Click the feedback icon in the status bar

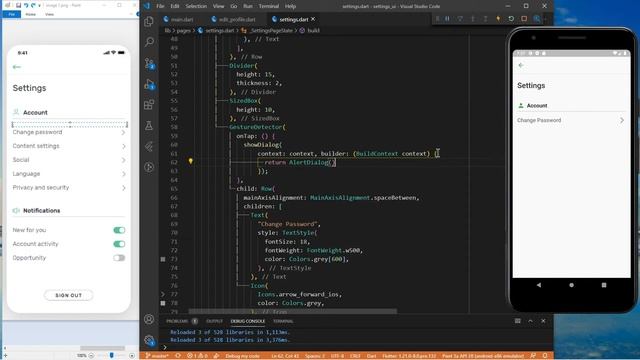[x=533, y=356]
